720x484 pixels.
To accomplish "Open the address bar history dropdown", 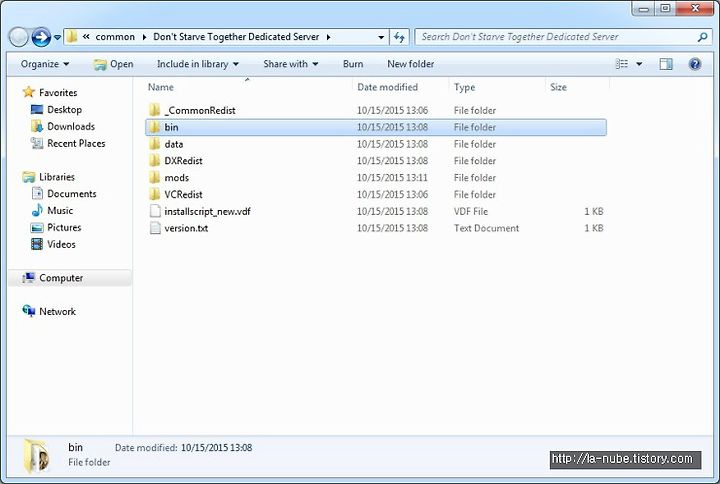I will [381, 37].
